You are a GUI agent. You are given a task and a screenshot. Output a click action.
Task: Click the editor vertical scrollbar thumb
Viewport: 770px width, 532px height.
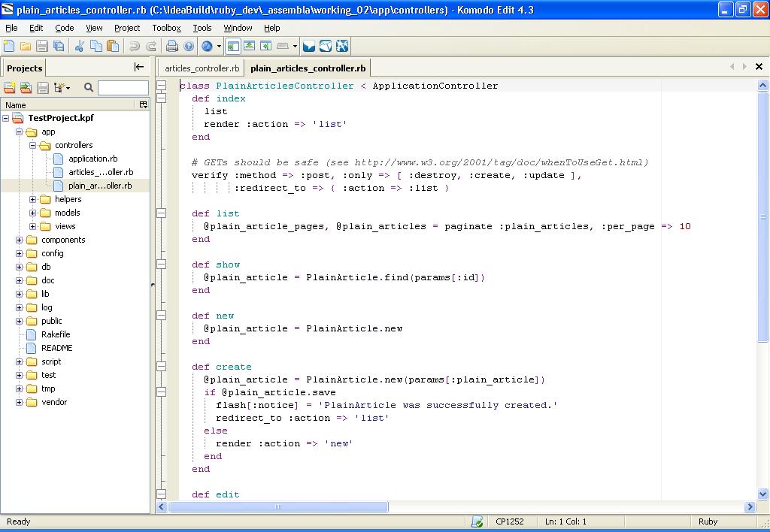(762, 216)
